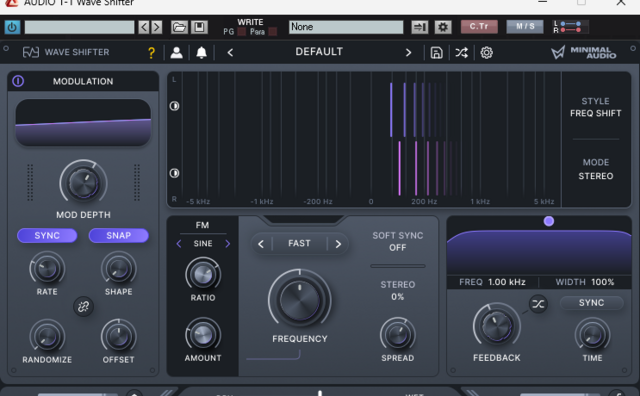The height and width of the screenshot is (396, 640).
Task: Open the user account icon
Action: [176, 53]
